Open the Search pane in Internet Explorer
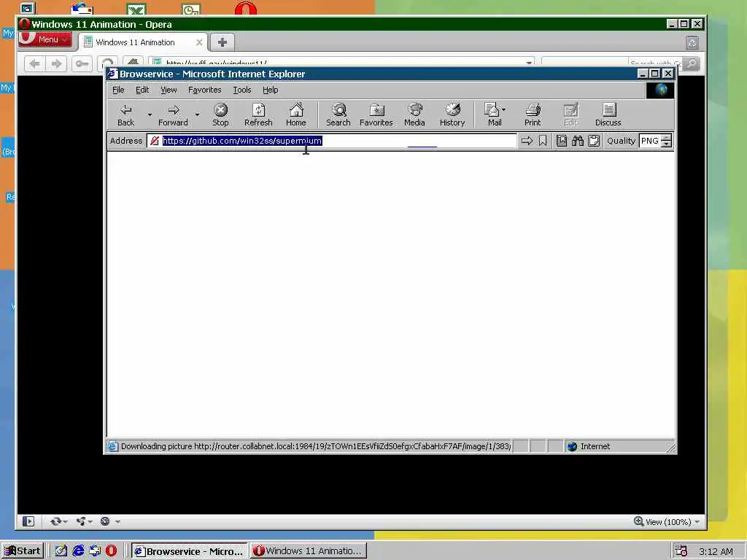 338,114
